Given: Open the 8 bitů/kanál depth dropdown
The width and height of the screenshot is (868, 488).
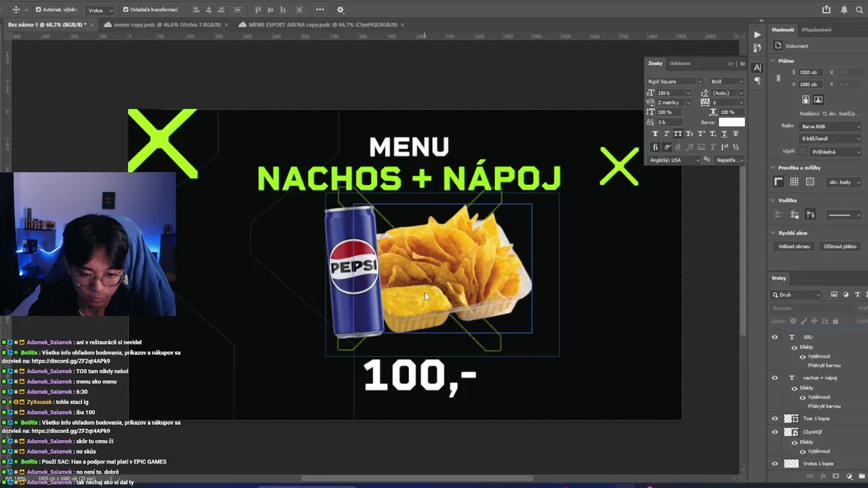Looking at the screenshot, I should [831, 138].
